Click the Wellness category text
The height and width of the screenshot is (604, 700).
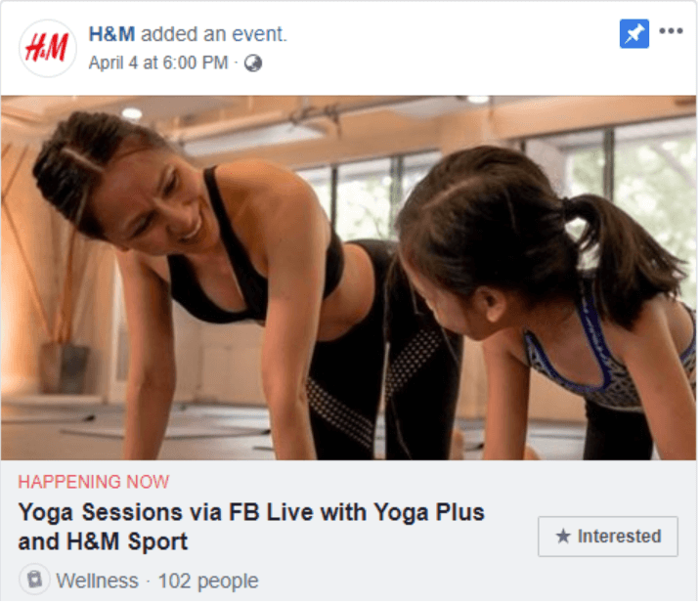(x=98, y=582)
